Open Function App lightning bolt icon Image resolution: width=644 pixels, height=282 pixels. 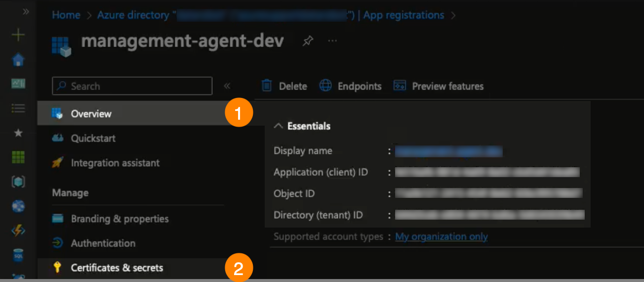(18, 231)
